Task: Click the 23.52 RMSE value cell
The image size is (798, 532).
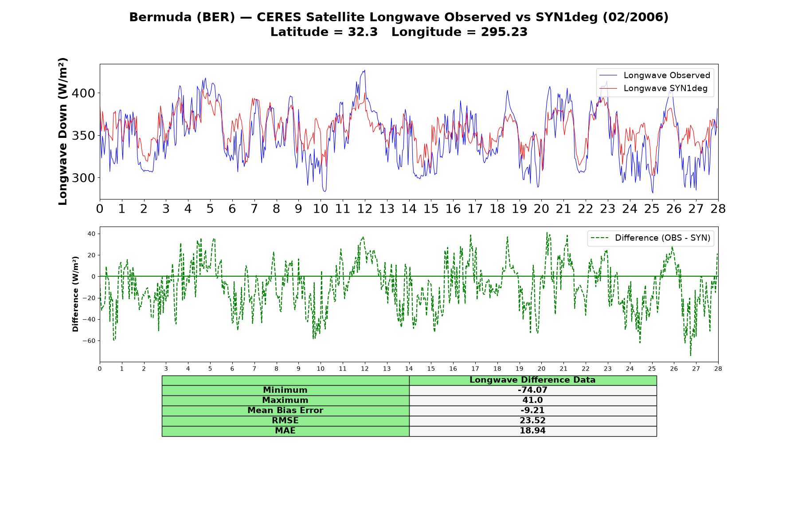Action: point(533,421)
